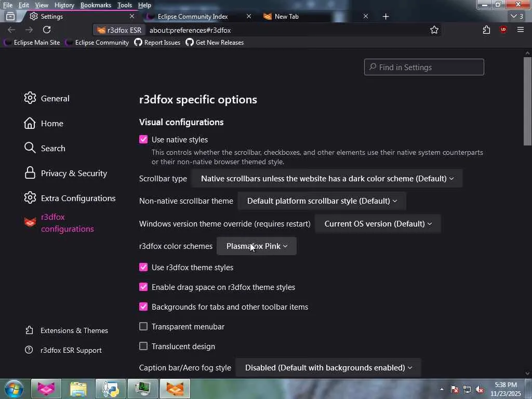Viewport: 532px width, 399px height.
Task: Click the scrollbar down arrow
Action: pyautogui.click(x=527, y=374)
